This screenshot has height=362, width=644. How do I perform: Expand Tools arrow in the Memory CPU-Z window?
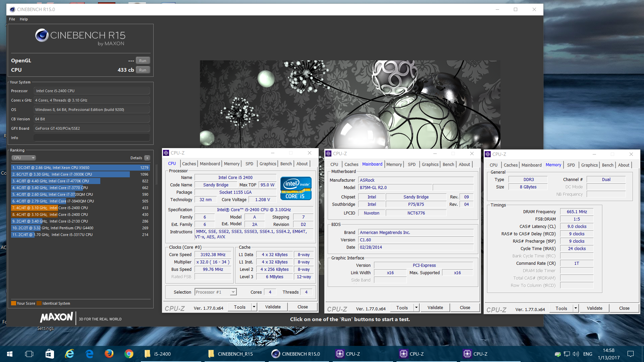point(576,308)
